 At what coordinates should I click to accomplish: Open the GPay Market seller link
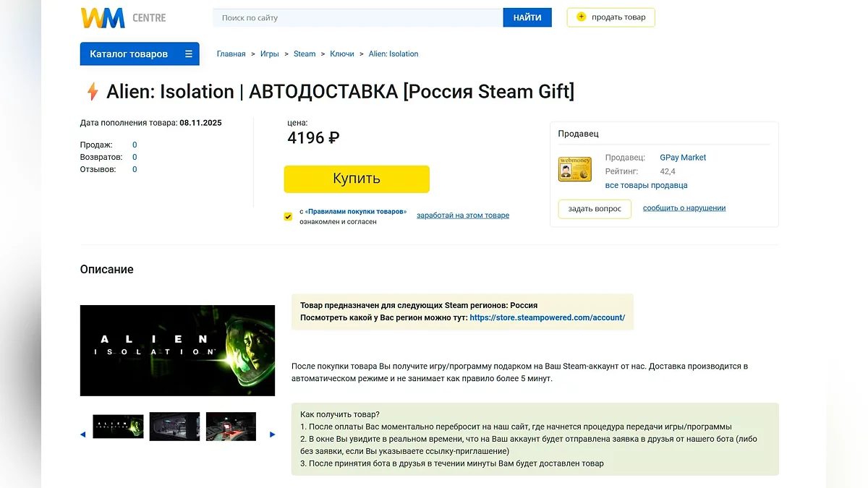[x=683, y=158]
